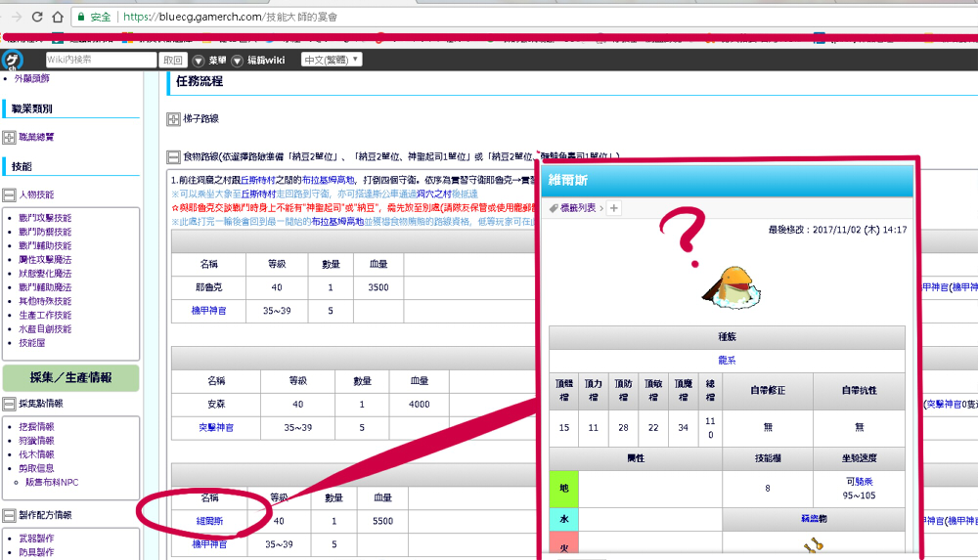Click the 維爾斯 popup title bar
The height and width of the screenshot is (560, 978).
coord(727,181)
